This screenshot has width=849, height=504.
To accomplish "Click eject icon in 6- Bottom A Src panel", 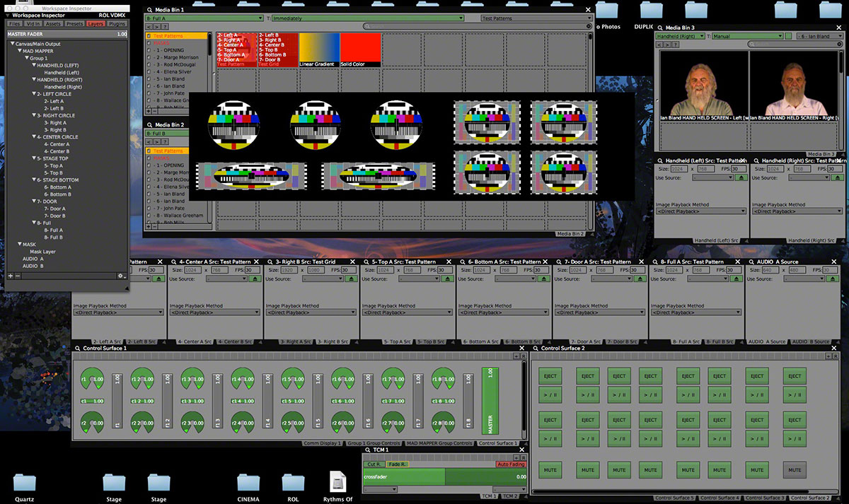I will (x=543, y=279).
